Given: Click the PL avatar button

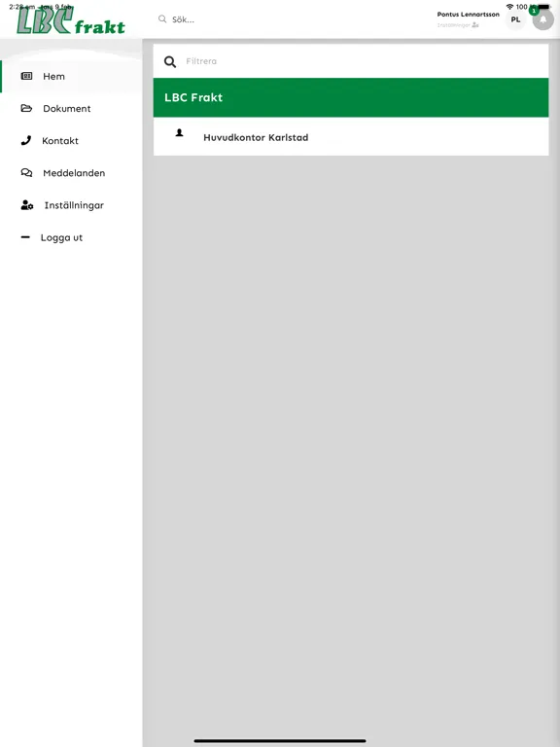Looking at the screenshot, I should coord(515,19).
